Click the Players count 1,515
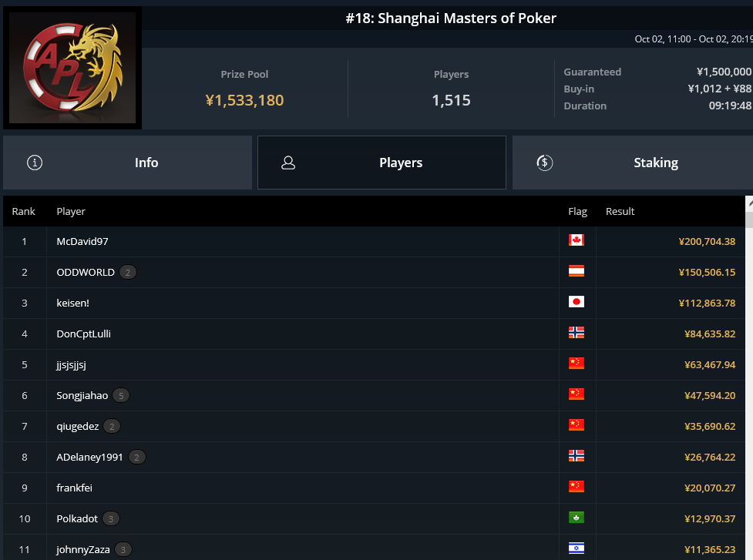Image resolution: width=753 pixels, height=560 pixels. coord(451,100)
